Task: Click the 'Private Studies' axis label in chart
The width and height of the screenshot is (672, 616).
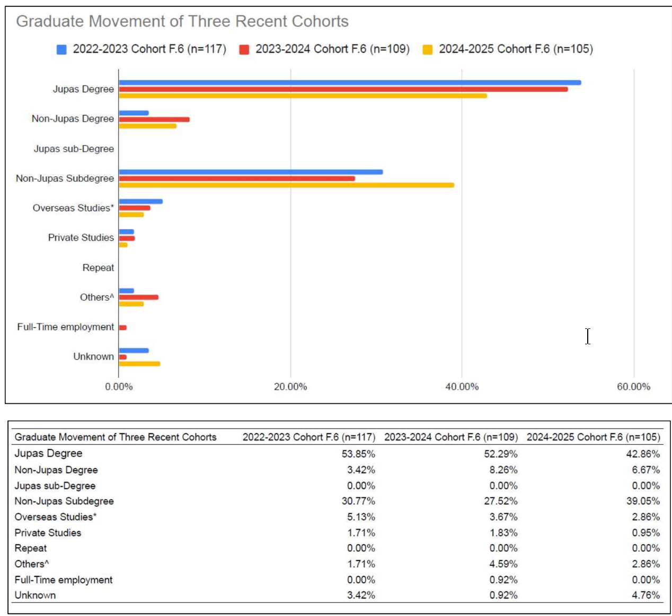Action: tap(81, 238)
